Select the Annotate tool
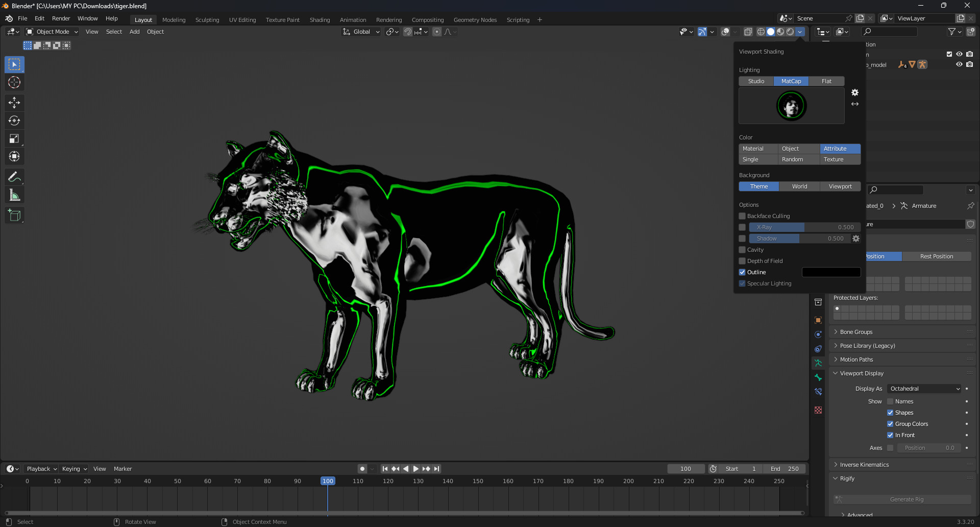The image size is (980, 527). tap(14, 177)
